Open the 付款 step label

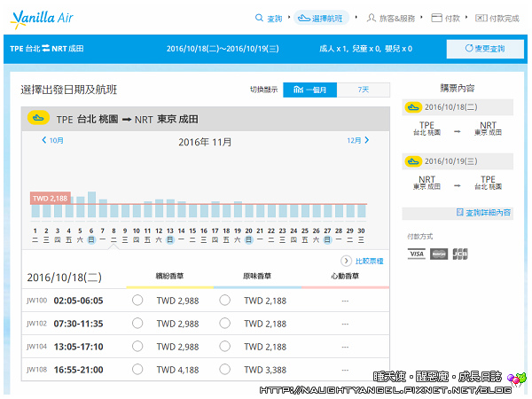click(x=452, y=19)
